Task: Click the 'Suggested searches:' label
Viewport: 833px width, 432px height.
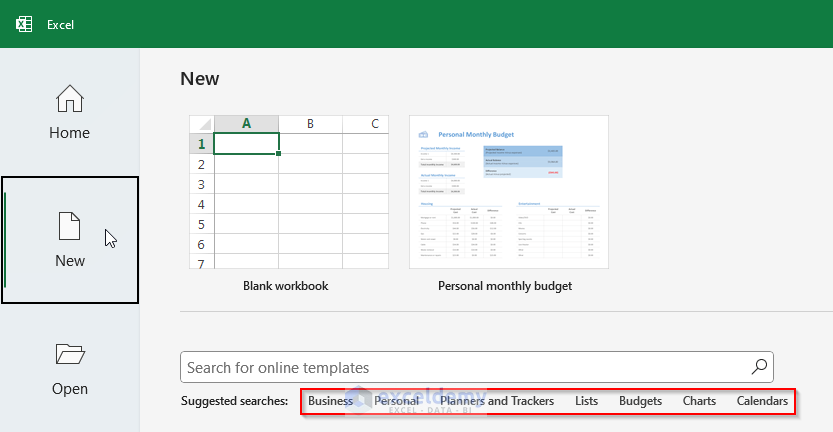Action: coord(234,401)
